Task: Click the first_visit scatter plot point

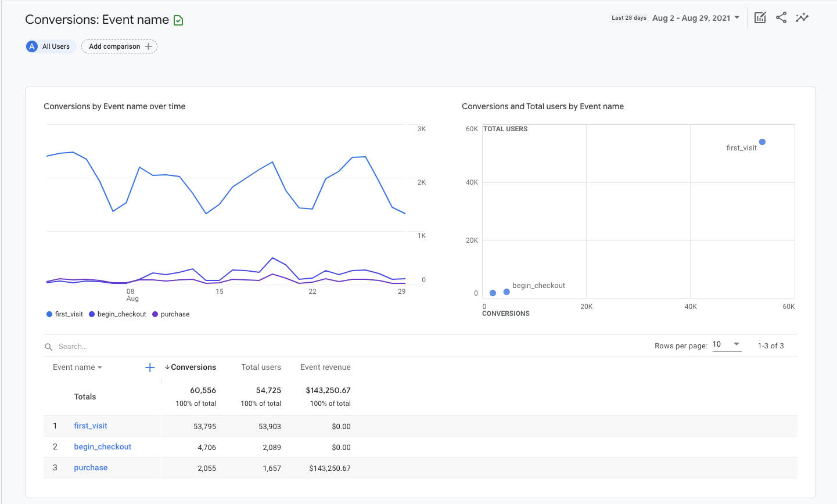Action: pos(762,142)
